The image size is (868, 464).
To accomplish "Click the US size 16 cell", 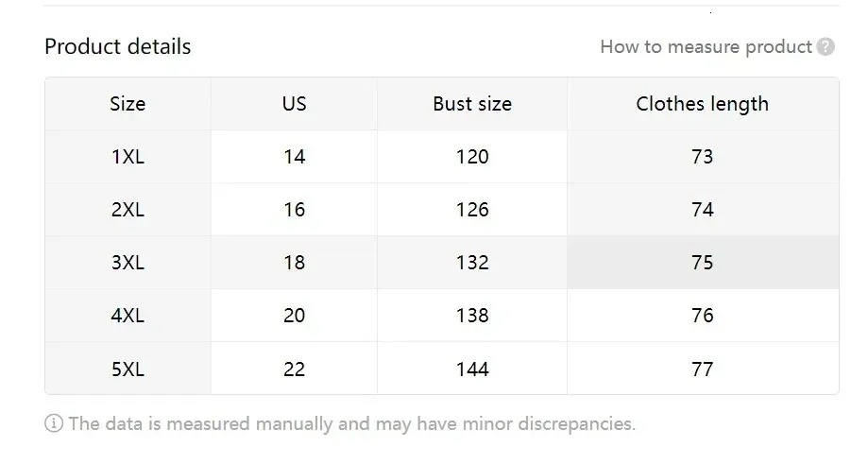I will tap(294, 210).
